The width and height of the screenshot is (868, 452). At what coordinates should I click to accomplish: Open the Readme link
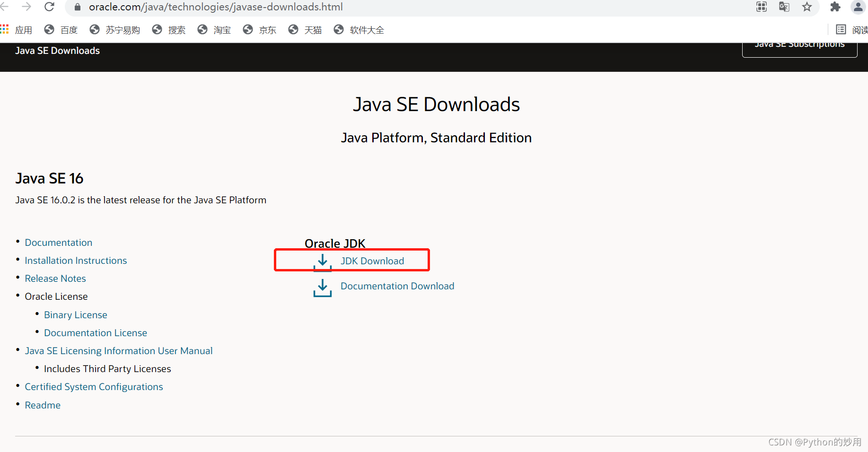coord(43,405)
